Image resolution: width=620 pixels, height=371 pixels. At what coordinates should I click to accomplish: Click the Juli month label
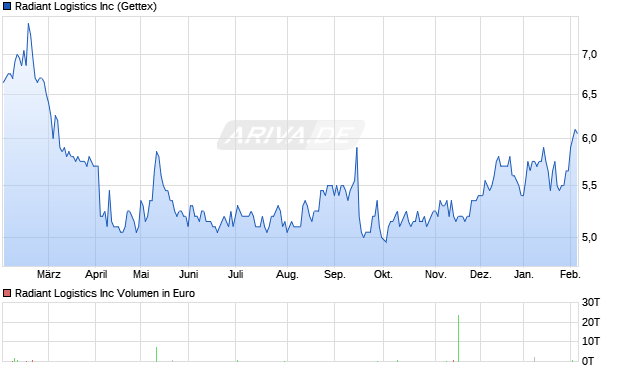pyautogui.click(x=235, y=274)
